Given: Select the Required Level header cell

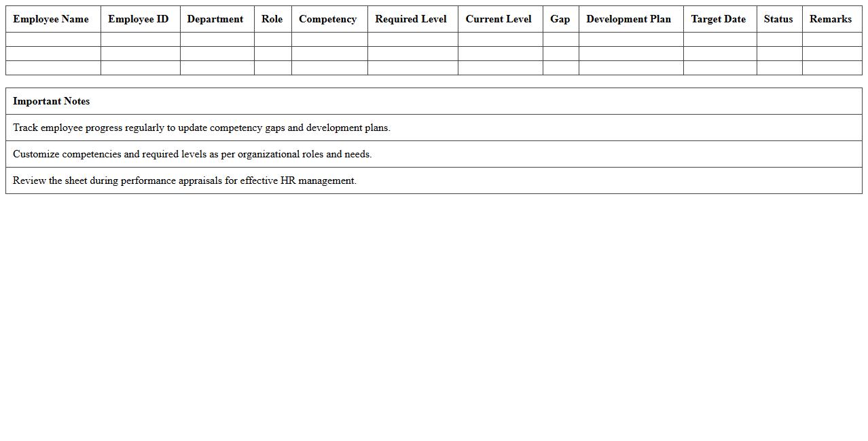Looking at the screenshot, I should pos(410,19).
